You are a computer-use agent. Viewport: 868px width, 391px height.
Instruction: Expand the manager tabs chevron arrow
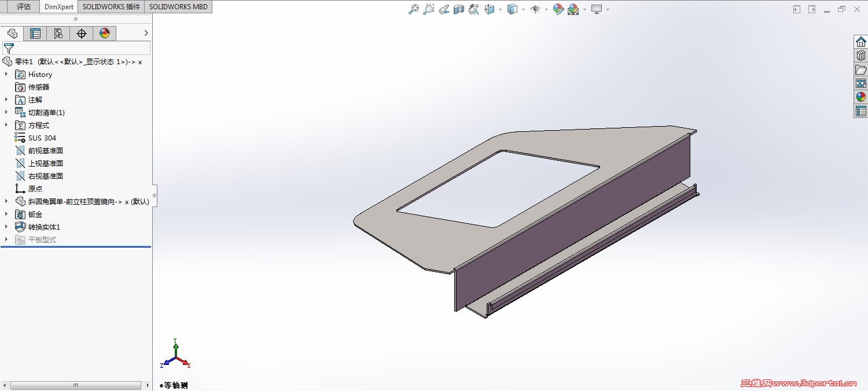(x=146, y=34)
